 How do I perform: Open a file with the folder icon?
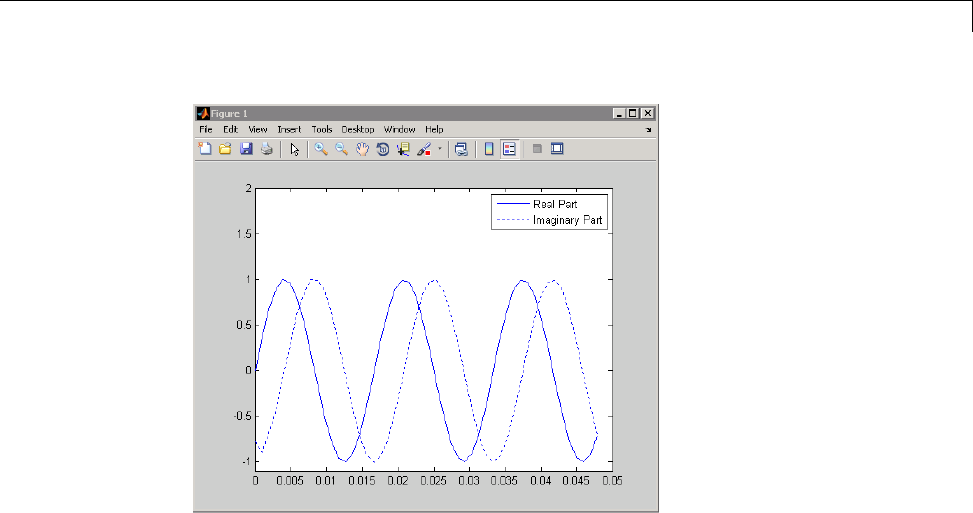click(225, 149)
